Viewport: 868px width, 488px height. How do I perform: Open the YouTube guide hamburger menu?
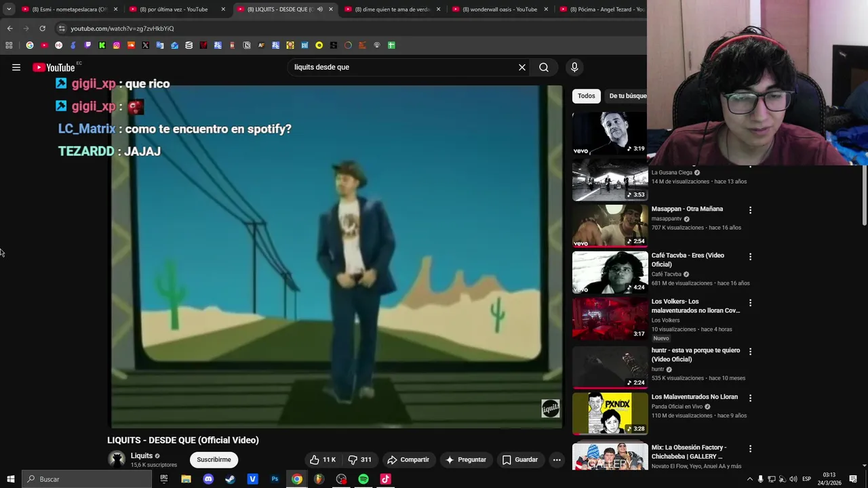[16, 67]
